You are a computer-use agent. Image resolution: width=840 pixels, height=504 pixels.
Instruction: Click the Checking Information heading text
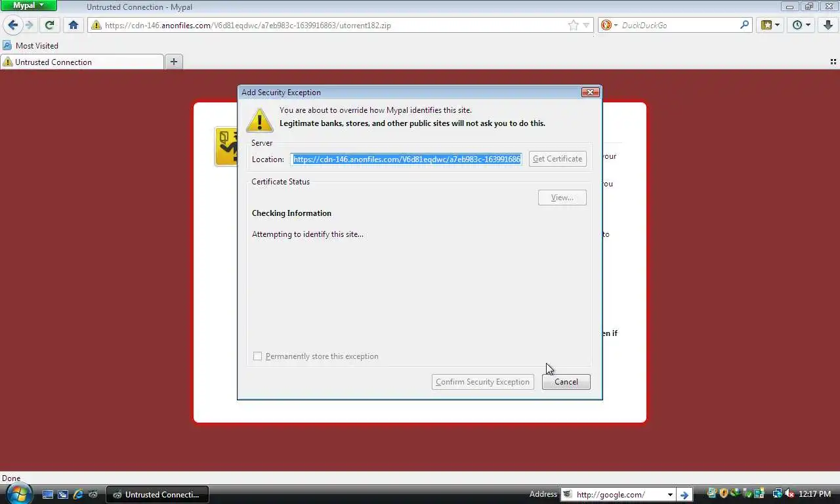tap(291, 213)
